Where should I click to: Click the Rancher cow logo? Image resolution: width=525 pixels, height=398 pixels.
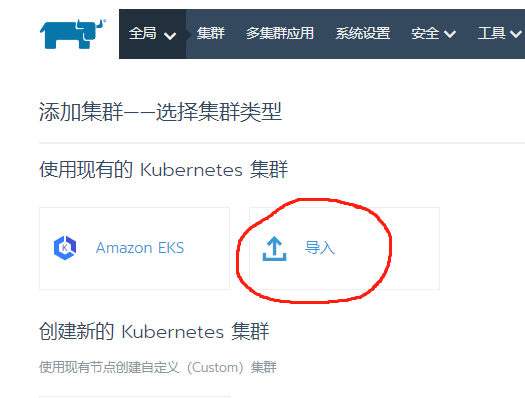[x=73, y=34]
